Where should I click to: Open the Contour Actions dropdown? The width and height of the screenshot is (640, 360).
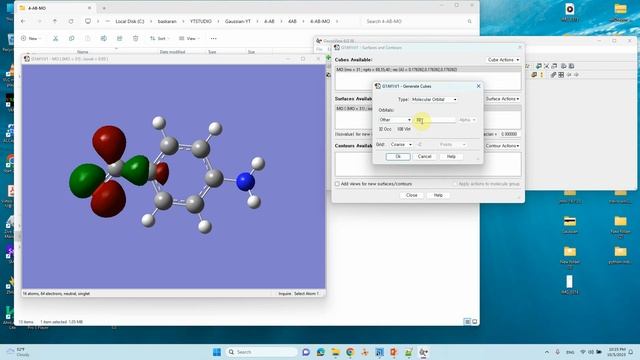[x=502, y=146]
